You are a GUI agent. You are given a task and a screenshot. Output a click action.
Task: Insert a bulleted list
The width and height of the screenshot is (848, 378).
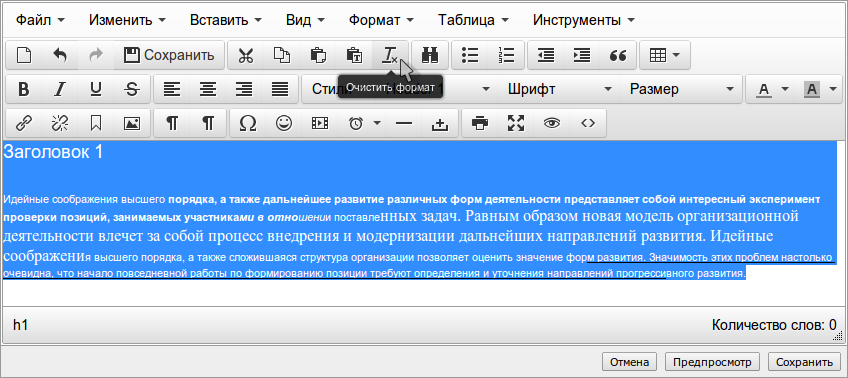coord(470,55)
